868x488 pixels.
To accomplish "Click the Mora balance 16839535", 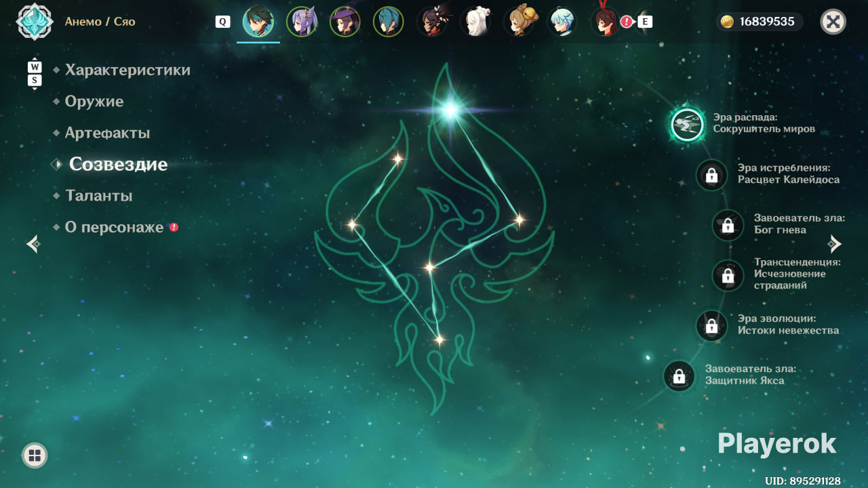I will [x=767, y=22].
